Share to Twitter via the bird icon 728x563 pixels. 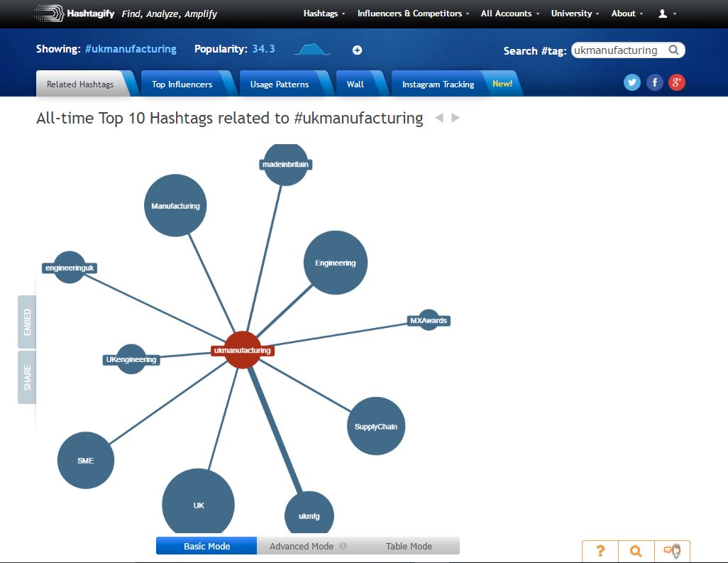coord(632,82)
